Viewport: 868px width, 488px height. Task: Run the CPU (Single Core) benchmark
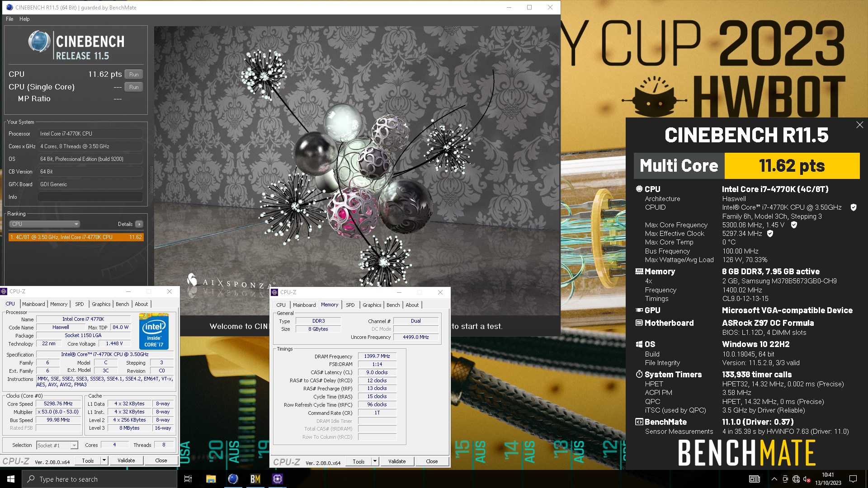134,87
